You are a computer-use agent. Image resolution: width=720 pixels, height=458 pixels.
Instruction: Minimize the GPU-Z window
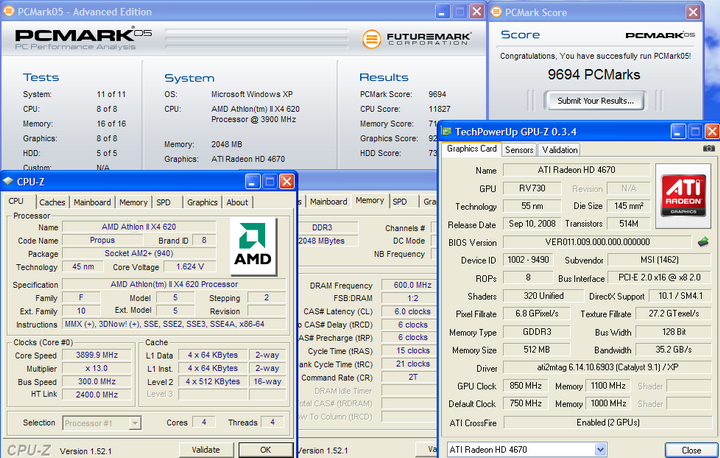(x=678, y=131)
